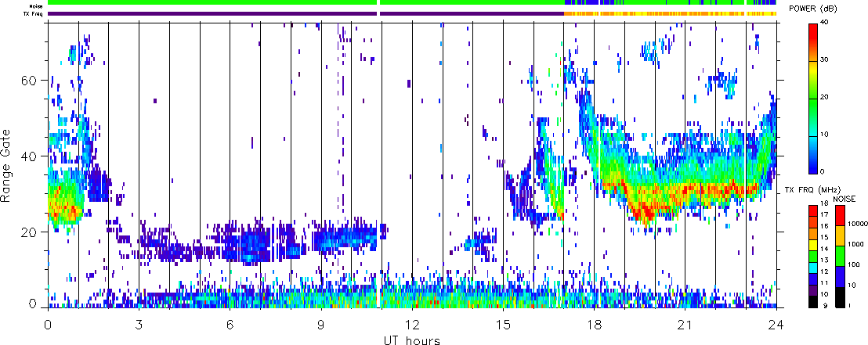Click the 30 label on the POWER colorbar

(824, 59)
